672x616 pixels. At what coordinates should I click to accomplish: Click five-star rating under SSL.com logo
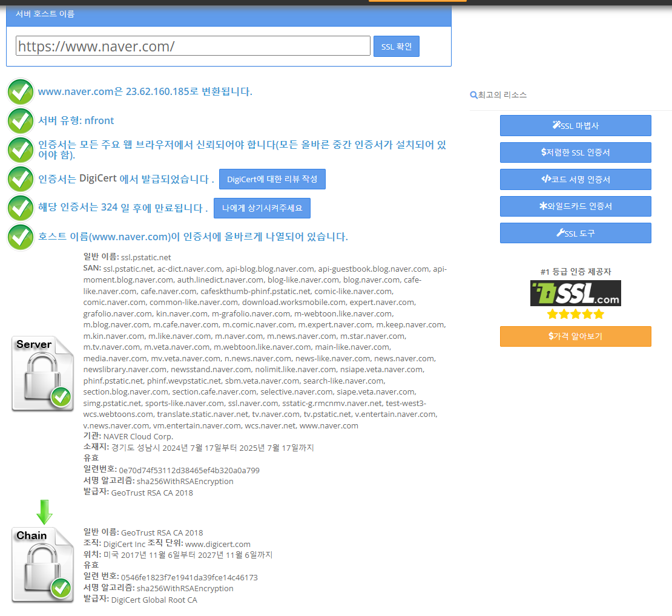pos(576,315)
